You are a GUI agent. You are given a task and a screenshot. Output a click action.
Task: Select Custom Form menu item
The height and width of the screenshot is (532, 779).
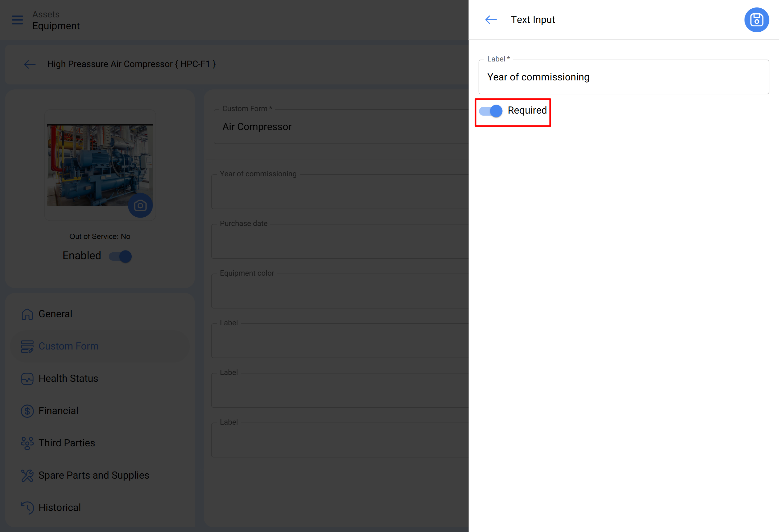click(68, 346)
